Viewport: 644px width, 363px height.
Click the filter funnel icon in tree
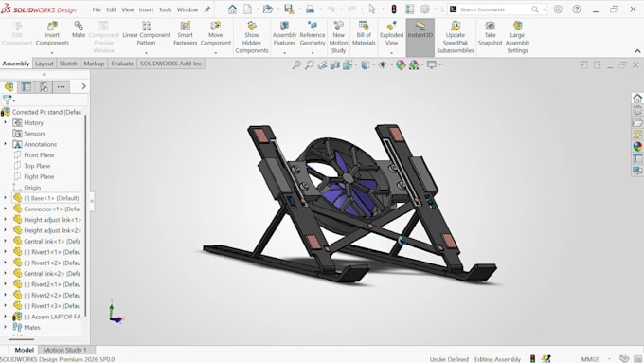click(x=7, y=100)
